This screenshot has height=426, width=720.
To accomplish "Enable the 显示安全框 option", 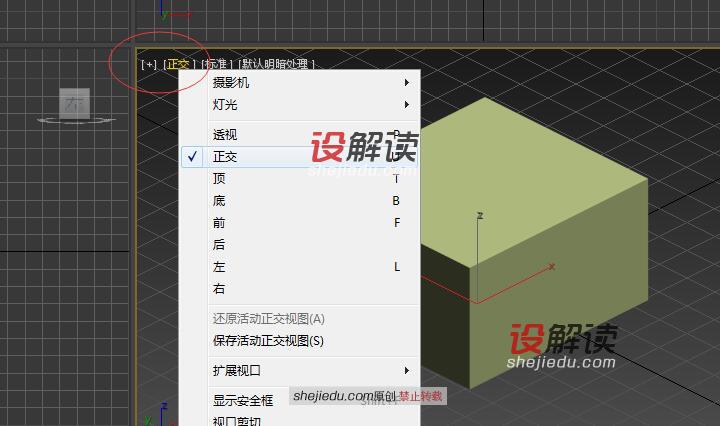I will coord(242,400).
